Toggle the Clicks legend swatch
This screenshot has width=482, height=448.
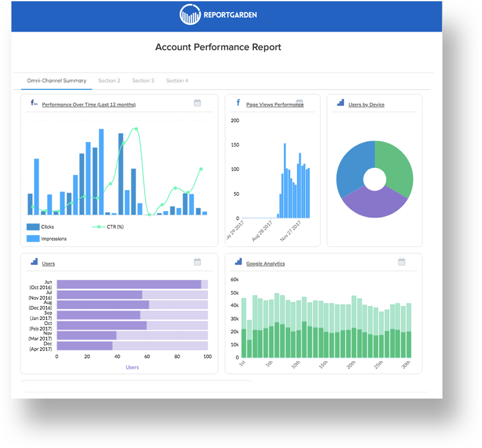click(x=33, y=227)
